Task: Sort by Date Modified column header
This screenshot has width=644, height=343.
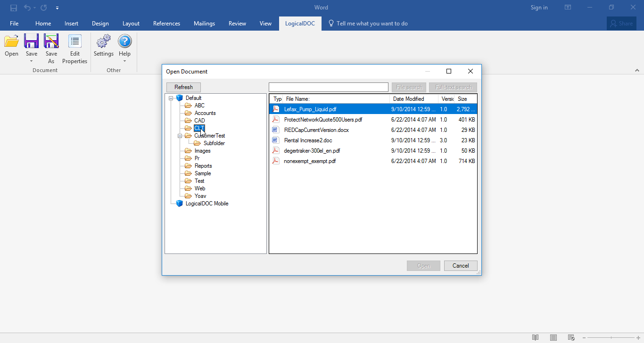Action: (x=414, y=99)
